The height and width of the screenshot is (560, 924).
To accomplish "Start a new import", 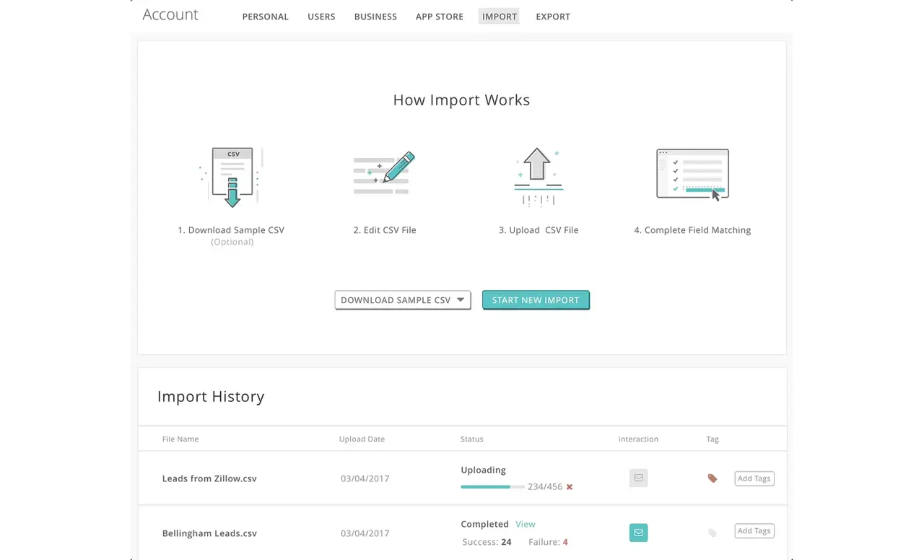I will coord(536,300).
